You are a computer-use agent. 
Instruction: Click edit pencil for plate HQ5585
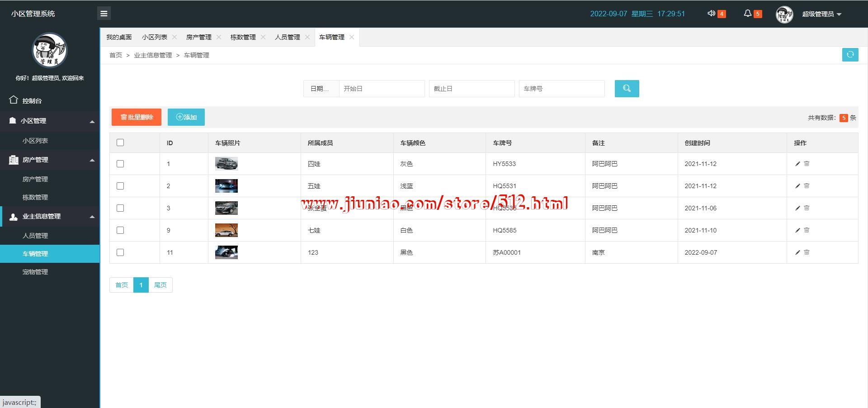tap(797, 230)
